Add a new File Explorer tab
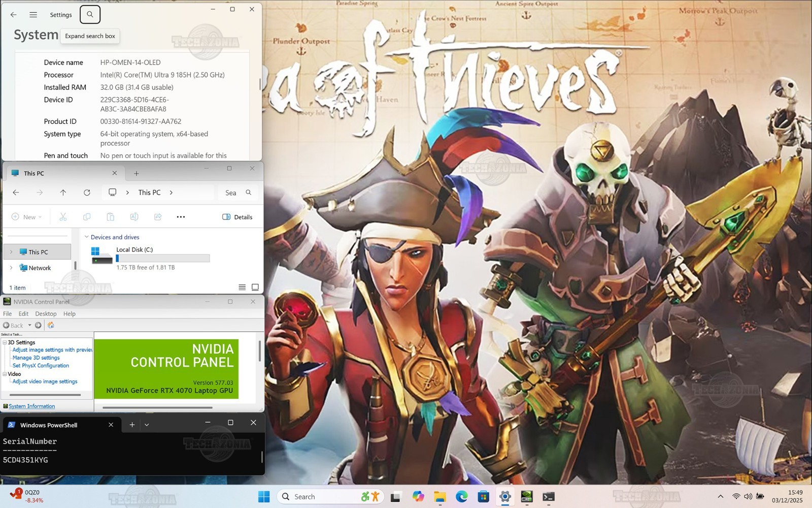This screenshot has height=508, width=812. point(136,173)
